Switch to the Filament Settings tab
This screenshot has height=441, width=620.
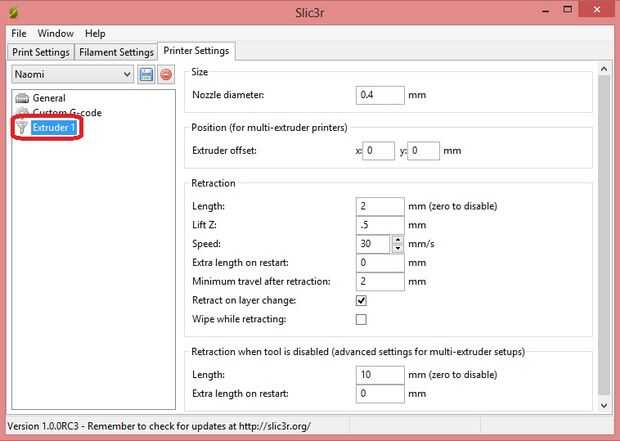pos(116,52)
